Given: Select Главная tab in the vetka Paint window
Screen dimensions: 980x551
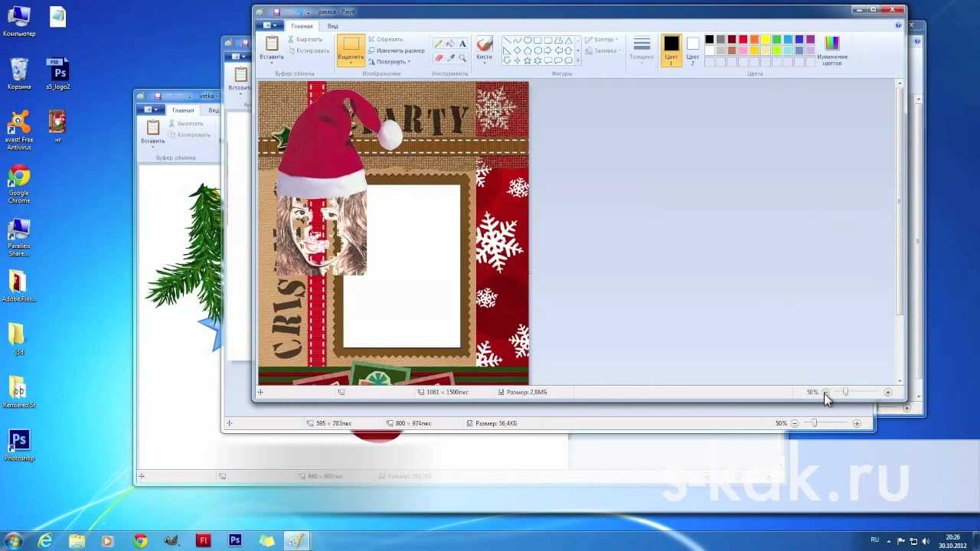Looking at the screenshot, I should click(183, 110).
